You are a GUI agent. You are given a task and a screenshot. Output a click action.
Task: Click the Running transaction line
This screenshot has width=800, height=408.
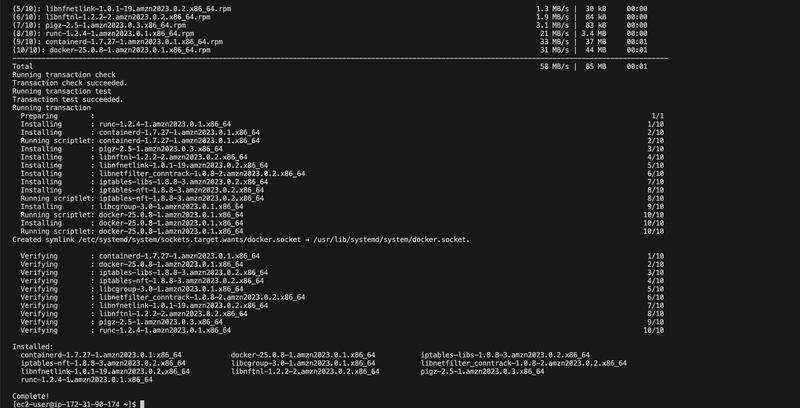coord(52,108)
